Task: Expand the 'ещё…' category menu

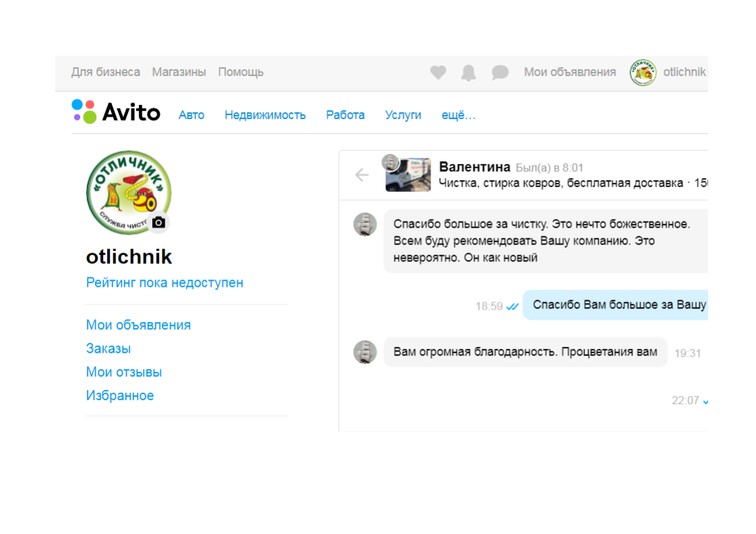Action: (x=458, y=115)
